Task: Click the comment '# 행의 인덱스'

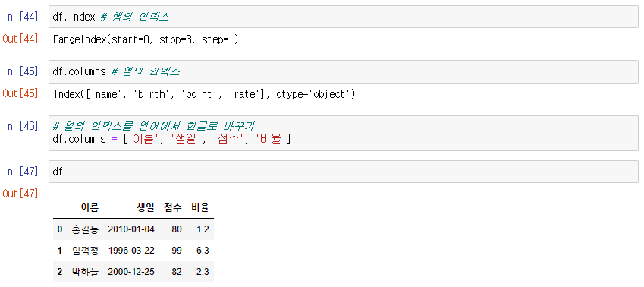Action: point(135,17)
